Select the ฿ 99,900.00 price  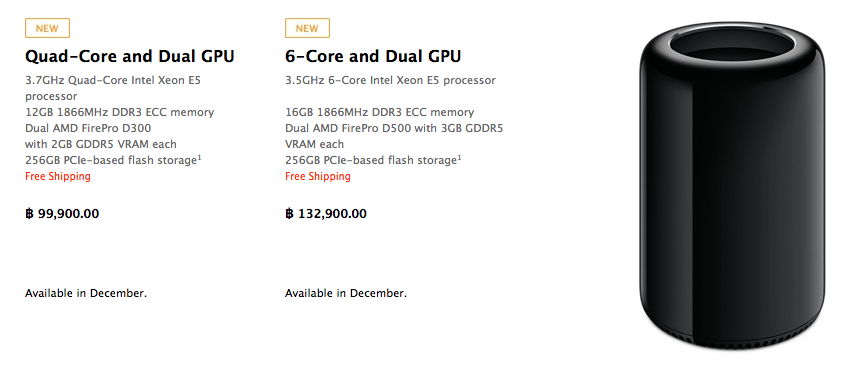coord(62,213)
